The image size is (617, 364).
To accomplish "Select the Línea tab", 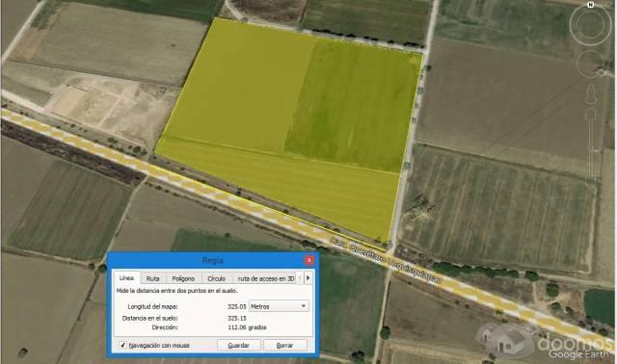I will tap(126, 277).
